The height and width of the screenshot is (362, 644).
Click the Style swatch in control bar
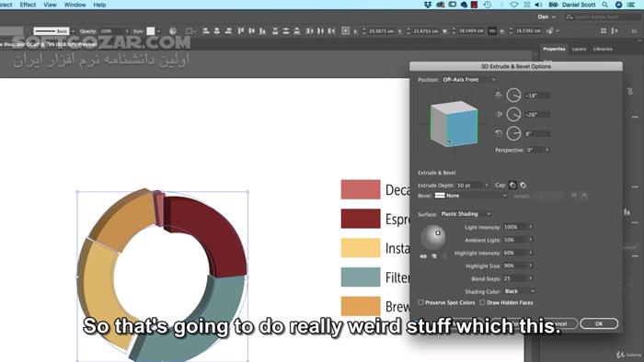coord(151,31)
